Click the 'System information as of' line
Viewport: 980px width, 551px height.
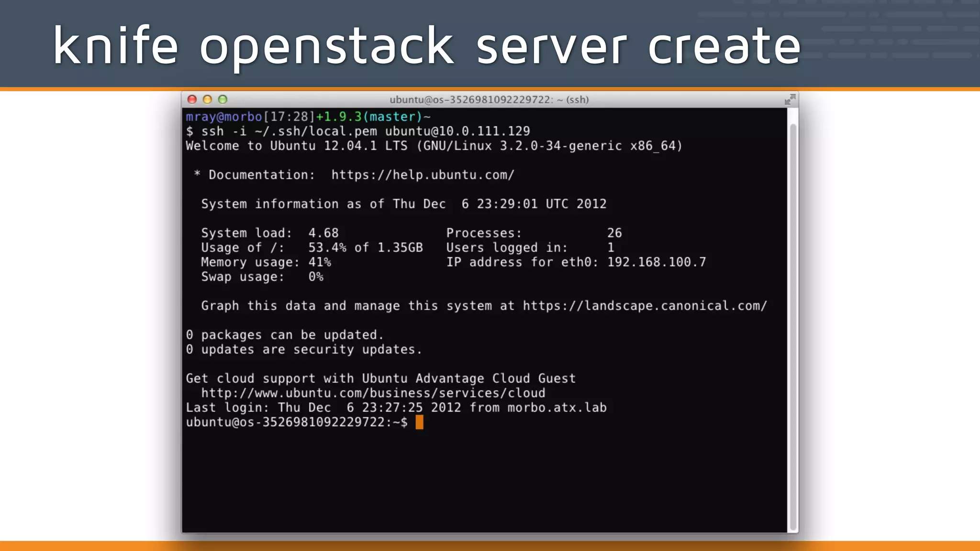[404, 204]
